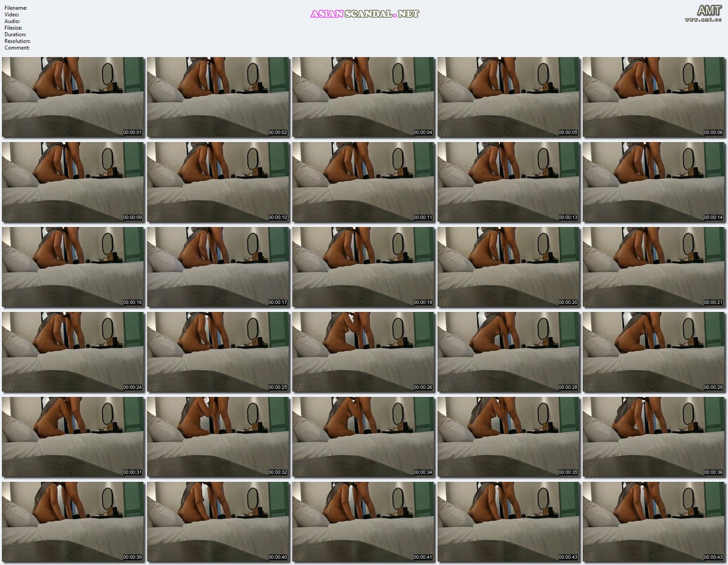Pick the frame marked 00:00:13
Screen dimensions: 728x565
(509, 182)
